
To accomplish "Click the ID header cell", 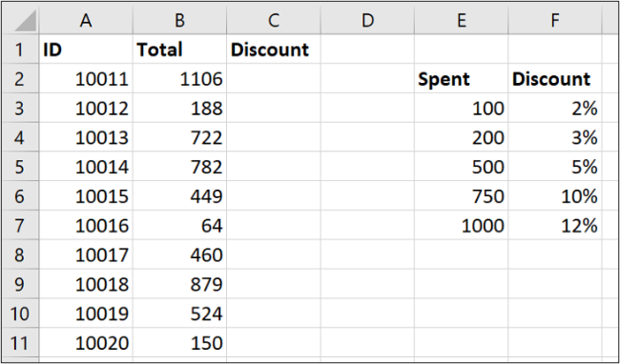I will [x=86, y=50].
